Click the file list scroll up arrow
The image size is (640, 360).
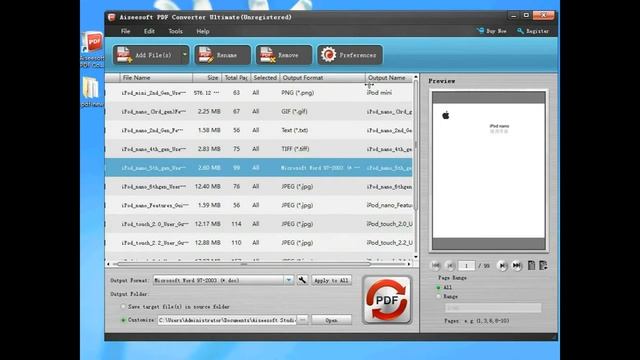point(416,77)
